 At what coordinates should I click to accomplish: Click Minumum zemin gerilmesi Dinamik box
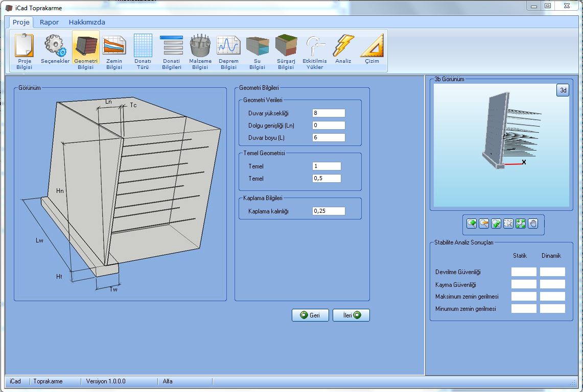point(552,308)
